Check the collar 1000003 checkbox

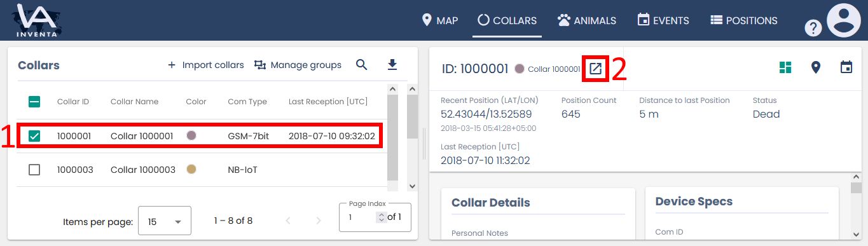pyautogui.click(x=34, y=170)
